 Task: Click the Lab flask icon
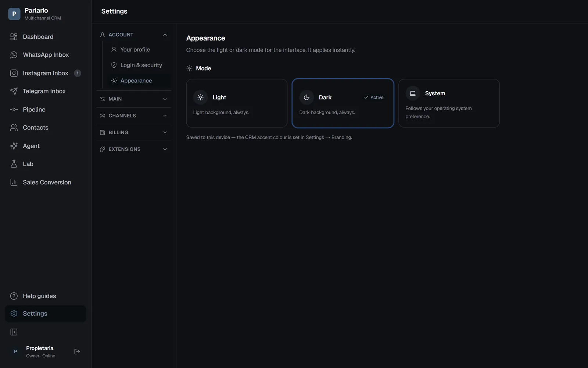[14, 164]
